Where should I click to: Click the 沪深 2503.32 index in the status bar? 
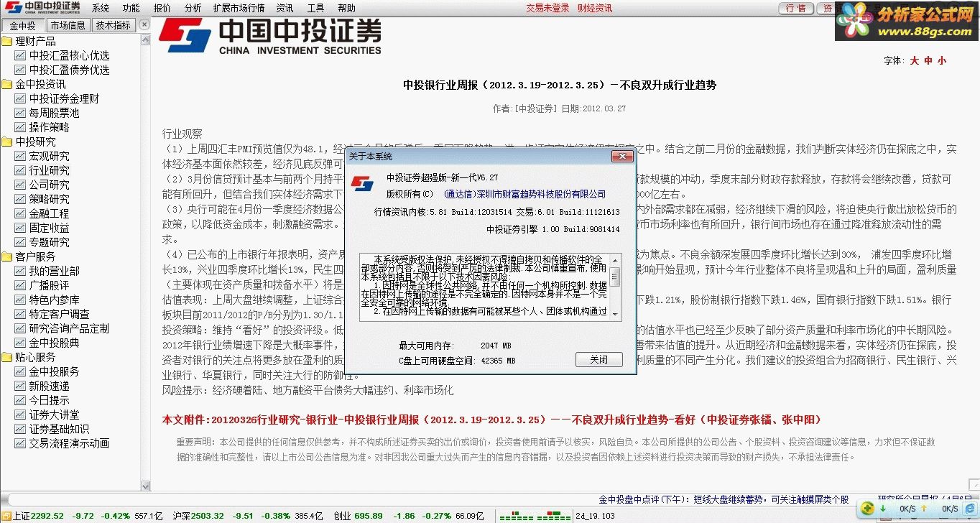pyautogui.click(x=198, y=516)
